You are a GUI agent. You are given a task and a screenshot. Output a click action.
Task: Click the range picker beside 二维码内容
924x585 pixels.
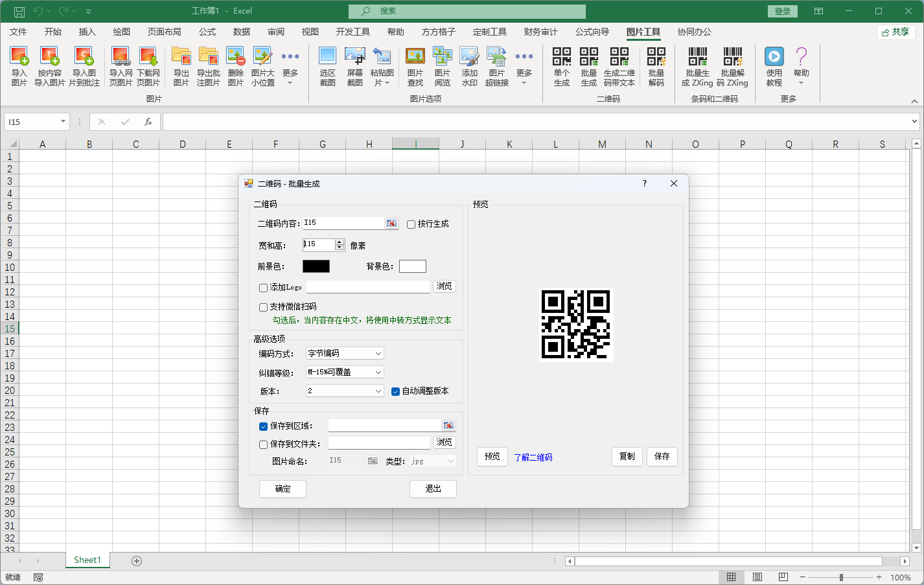pos(391,224)
